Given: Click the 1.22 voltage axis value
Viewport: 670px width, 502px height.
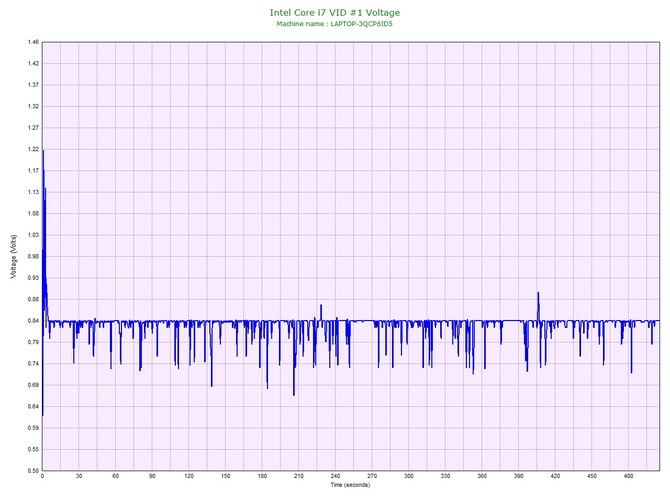Looking at the screenshot, I should pos(33,150).
